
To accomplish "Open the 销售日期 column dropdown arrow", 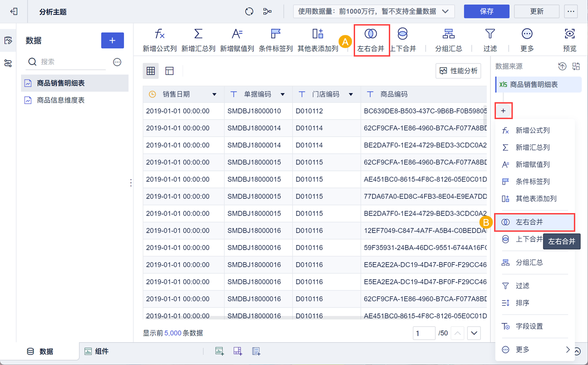I will pyautogui.click(x=215, y=94).
